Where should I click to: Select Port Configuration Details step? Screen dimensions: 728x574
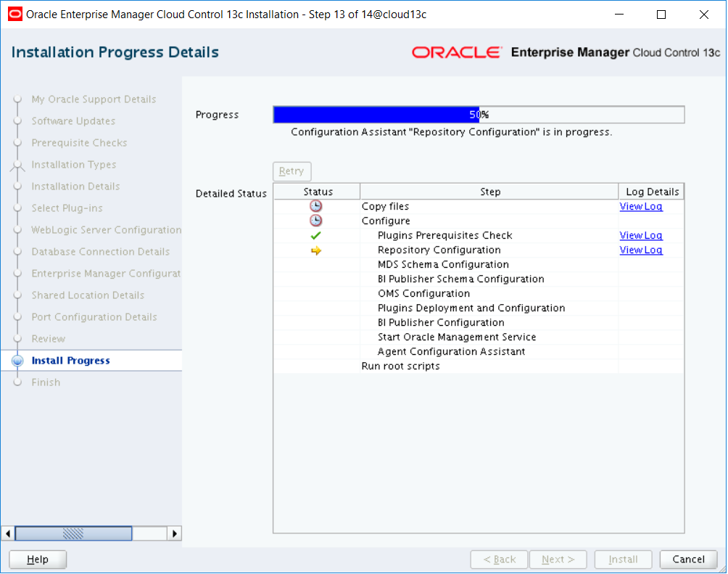pyautogui.click(x=94, y=317)
